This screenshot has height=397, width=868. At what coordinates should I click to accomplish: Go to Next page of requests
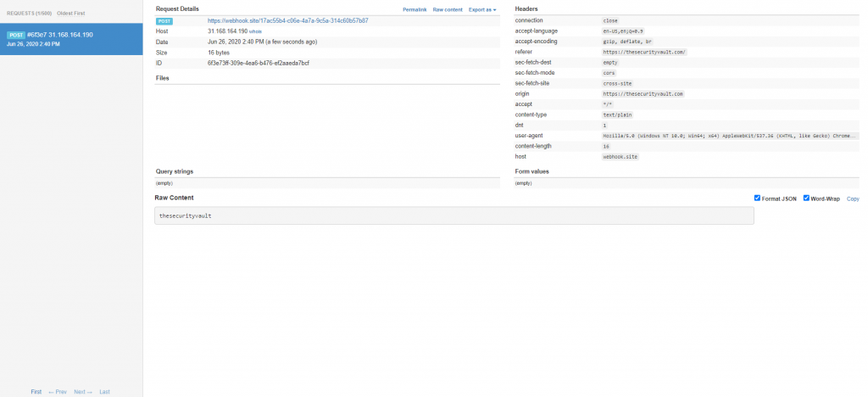82,391
